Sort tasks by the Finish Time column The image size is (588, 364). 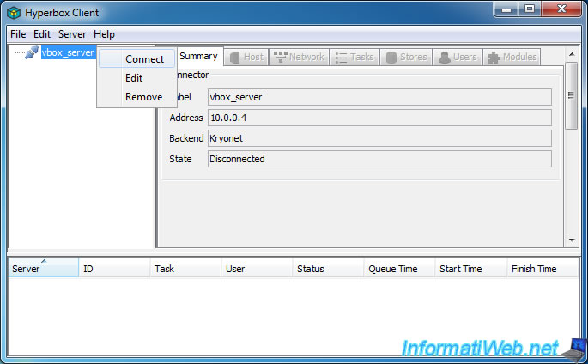[543, 268]
